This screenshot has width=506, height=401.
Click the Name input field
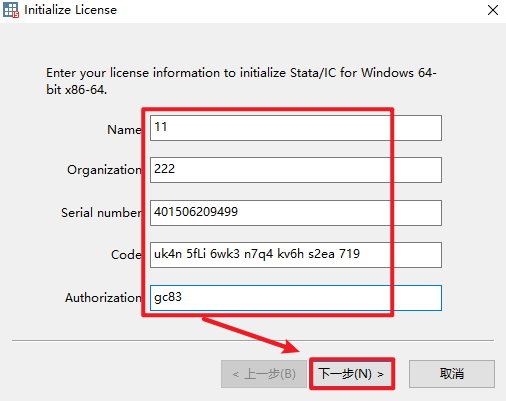click(x=296, y=128)
